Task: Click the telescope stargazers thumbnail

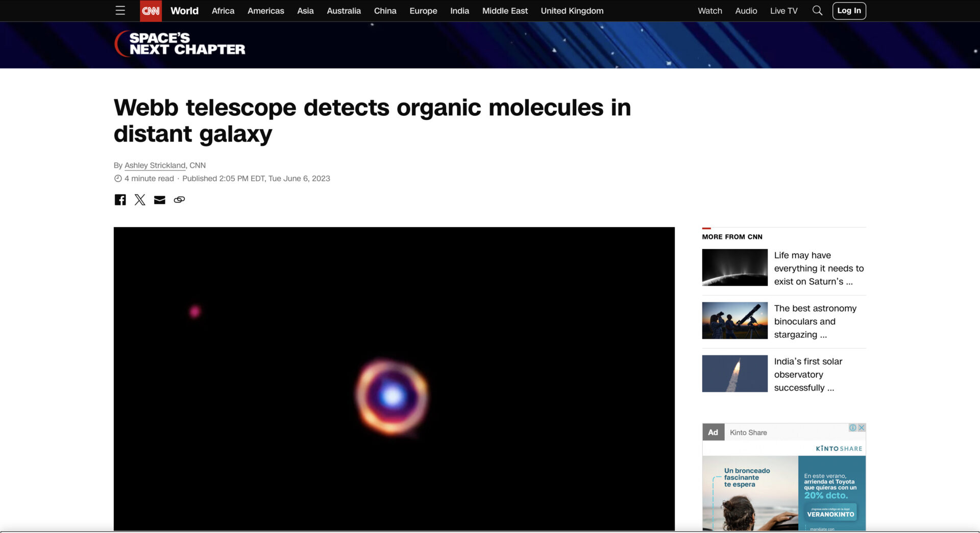Action: 734,321
